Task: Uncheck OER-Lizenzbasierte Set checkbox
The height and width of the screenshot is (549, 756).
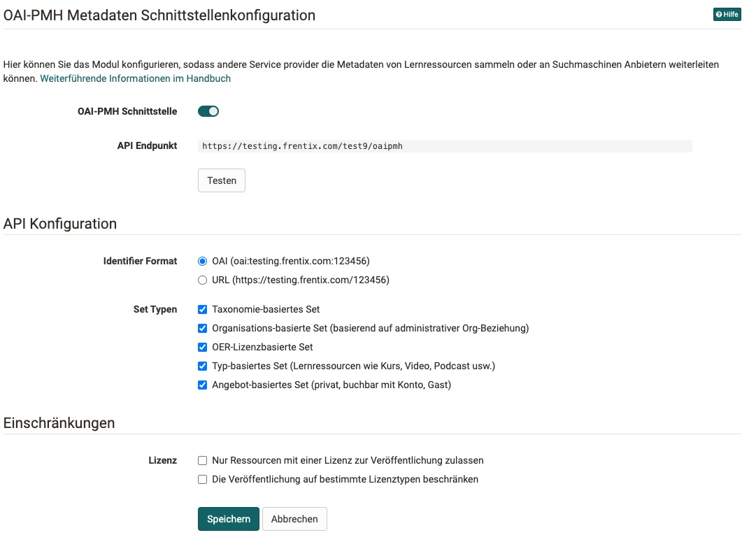Action: click(203, 347)
